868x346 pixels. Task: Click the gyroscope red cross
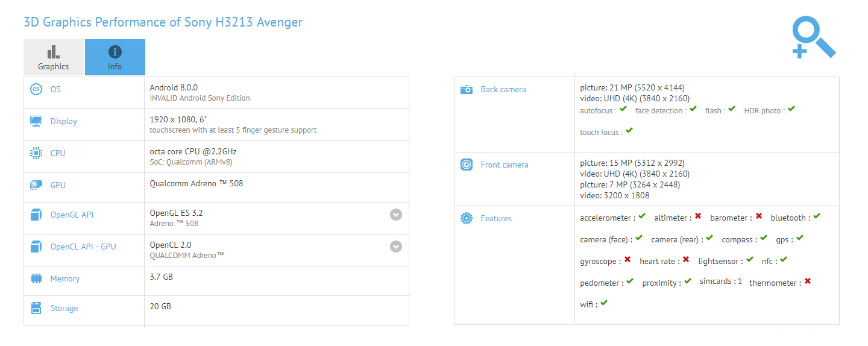(627, 259)
